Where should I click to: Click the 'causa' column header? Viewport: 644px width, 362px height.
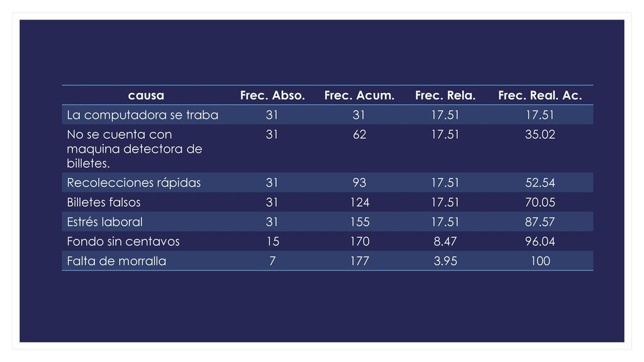click(x=146, y=96)
